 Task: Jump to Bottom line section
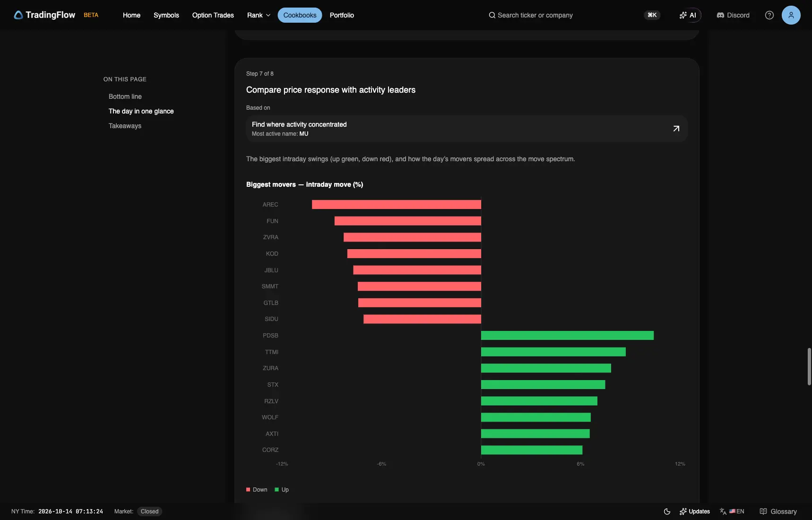click(x=125, y=96)
